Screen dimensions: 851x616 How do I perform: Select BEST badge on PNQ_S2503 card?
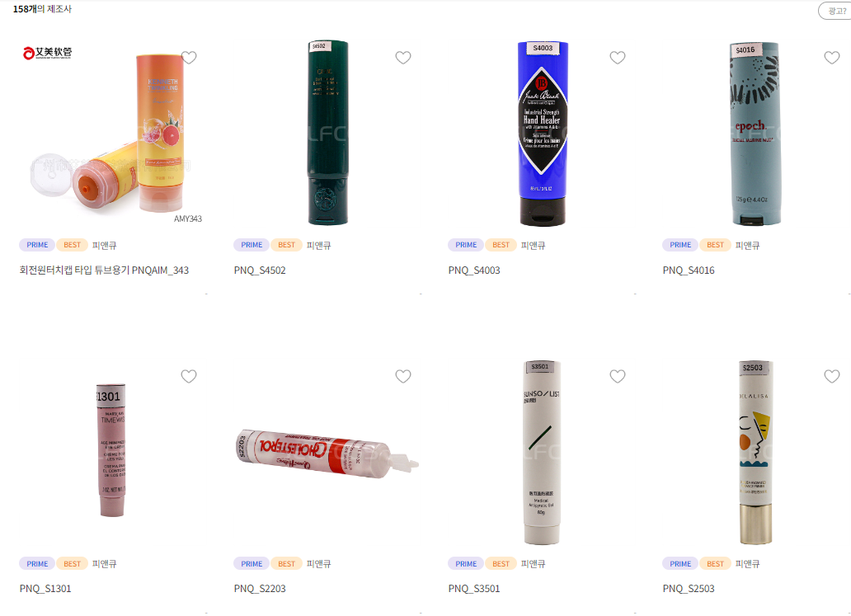click(715, 564)
